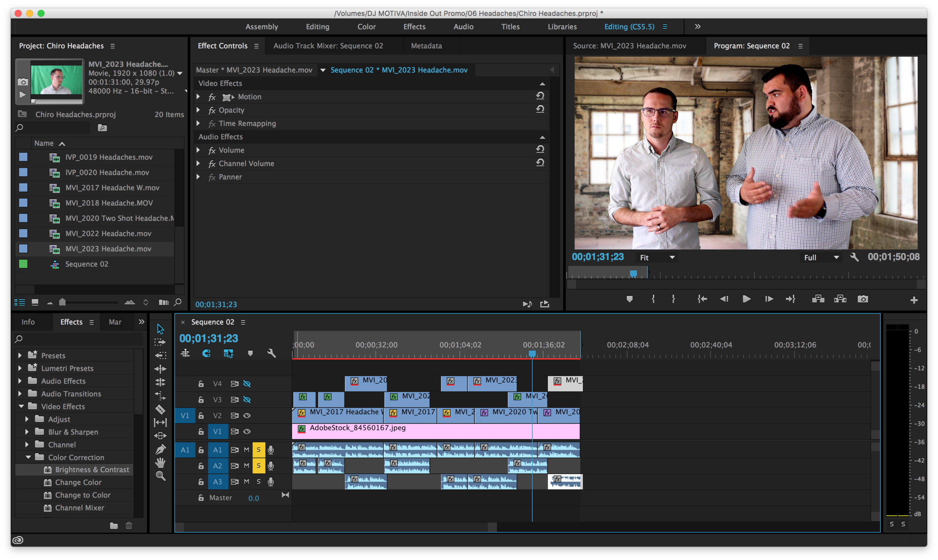The height and width of the screenshot is (560, 938).
Task: Open the Audio Track Mixer tab
Action: 328,46
